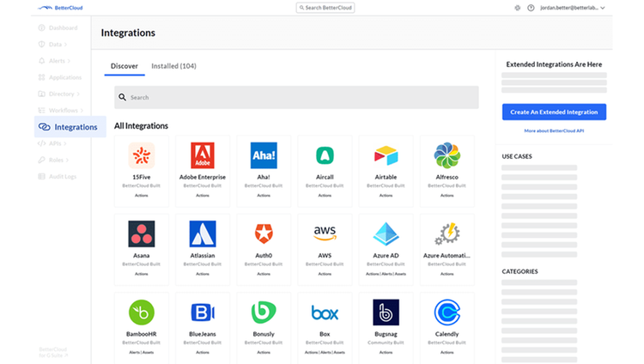The height and width of the screenshot is (364, 644).
Task: Open the Azure Automation gear icon
Action: click(x=447, y=234)
